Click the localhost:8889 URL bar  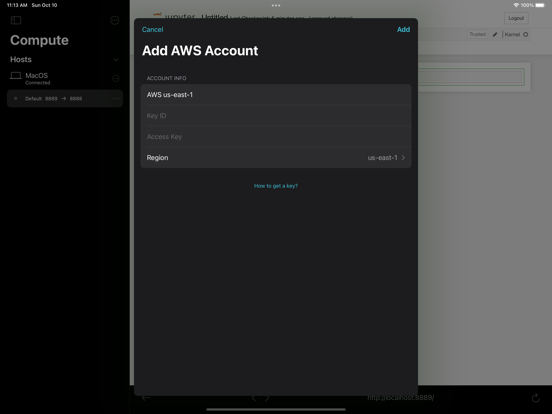click(401, 398)
